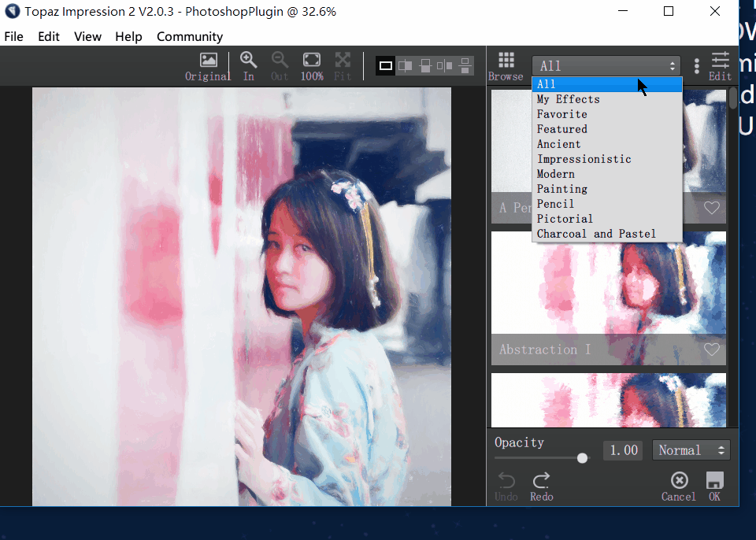Favorite the first effect via its heart
756x540 pixels.
click(x=712, y=208)
